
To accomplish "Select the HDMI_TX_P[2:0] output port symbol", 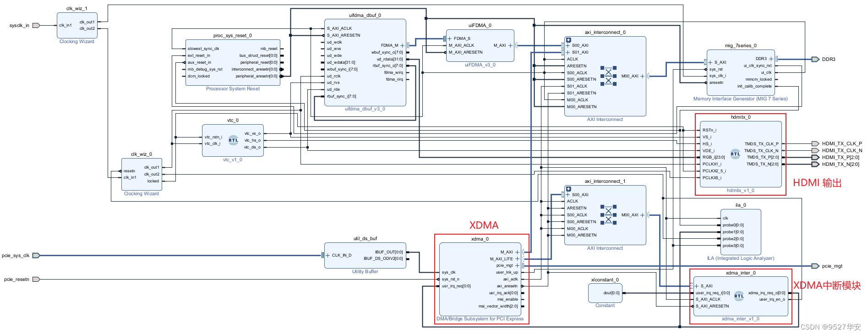I will 815,157.
